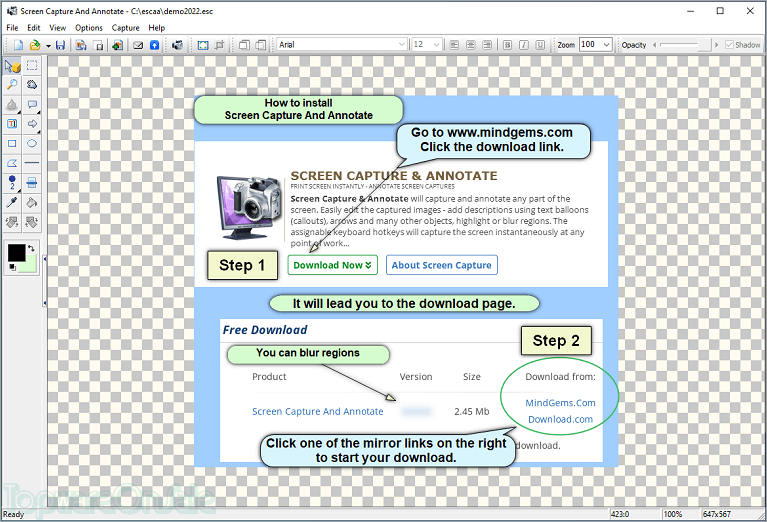Increase opacity with the right arrow
Screen dimensions: 767x522
click(717, 45)
